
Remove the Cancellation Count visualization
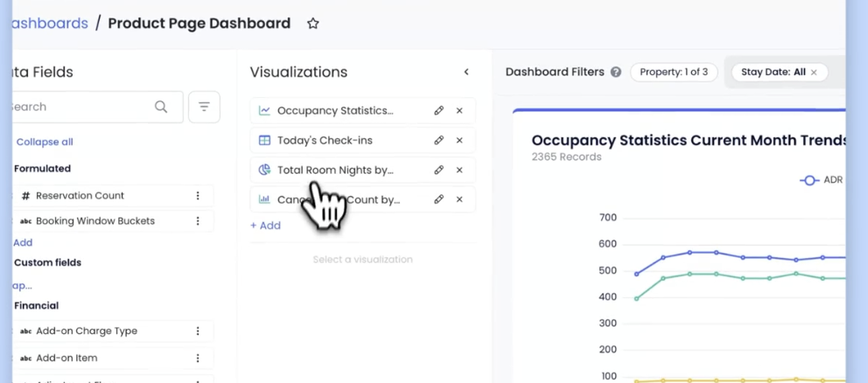pyautogui.click(x=459, y=199)
